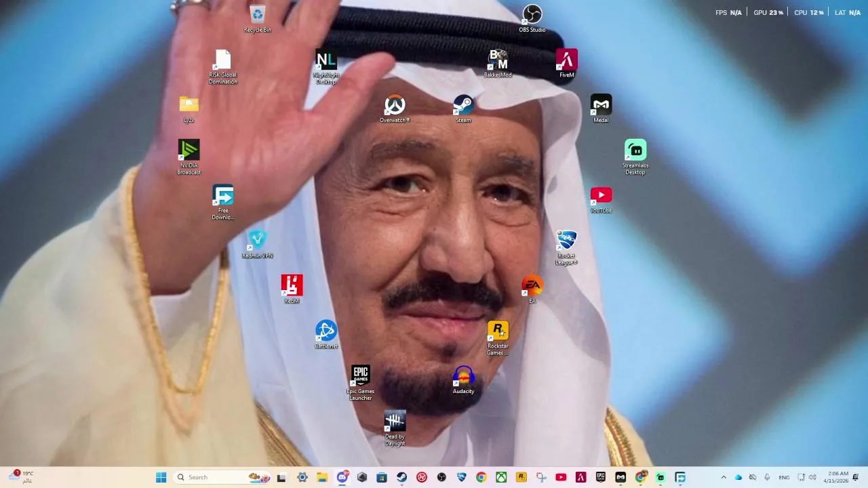The width and height of the screenshot is (868, 488).
Task: Open YouTube taskbar icon
Action: pyautogui.click(x=561, y=477)
